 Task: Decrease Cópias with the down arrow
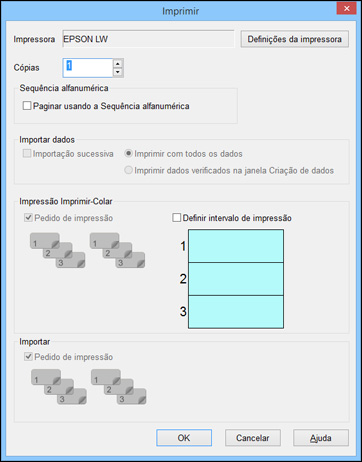coord(118,72)
